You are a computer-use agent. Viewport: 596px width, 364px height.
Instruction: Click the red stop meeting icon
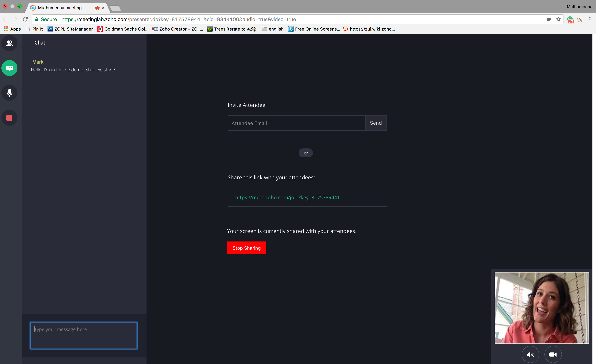(x=9, y=118)
